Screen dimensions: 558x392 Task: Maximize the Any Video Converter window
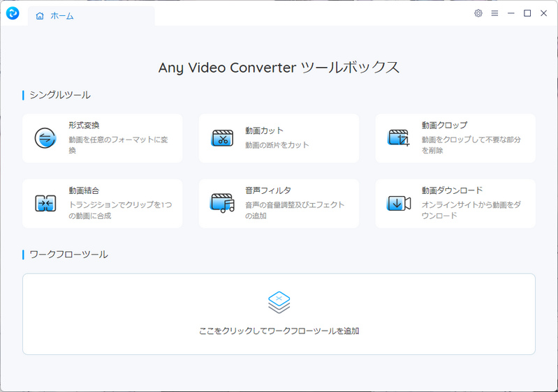[527, 13]
